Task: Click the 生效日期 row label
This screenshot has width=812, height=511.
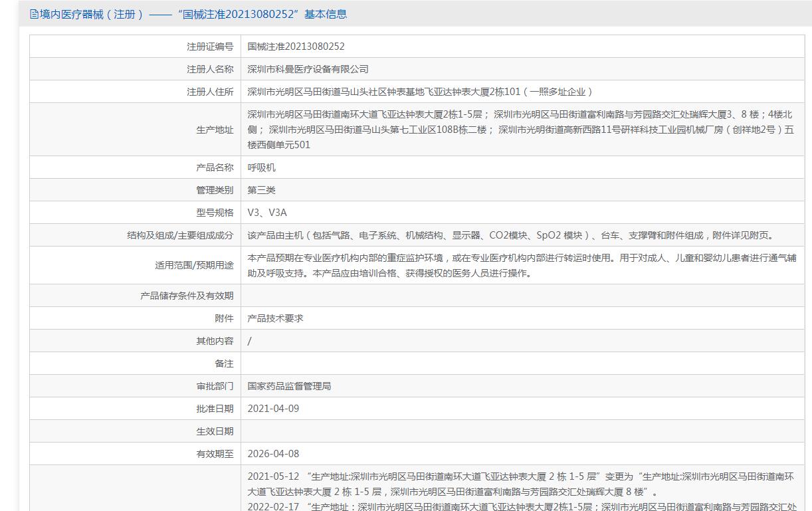Action: tap(215, 431)
